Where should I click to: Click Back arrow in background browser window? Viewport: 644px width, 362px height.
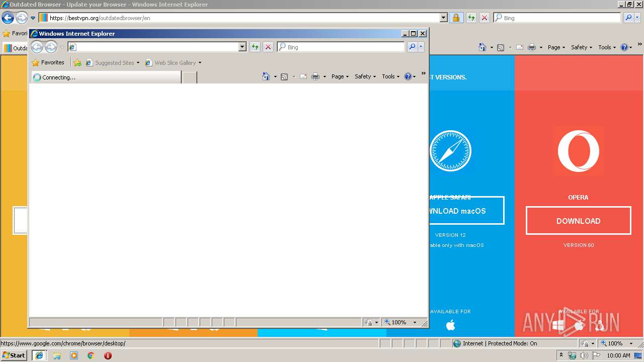coord(8,18)
